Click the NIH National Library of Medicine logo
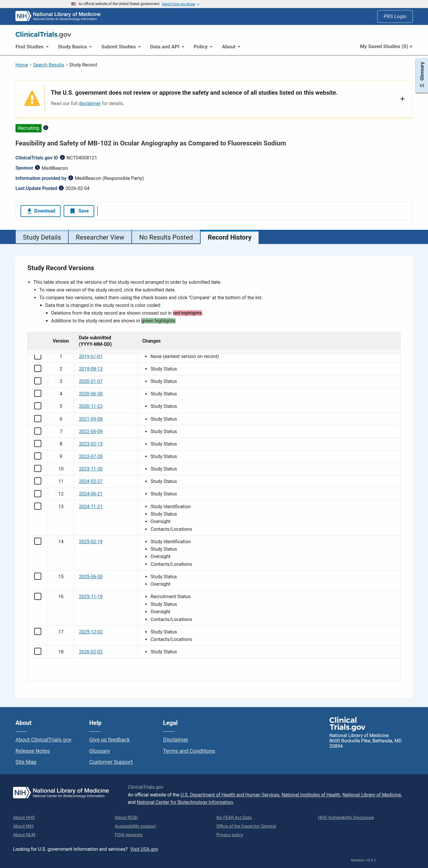 (x=58, y=16)
